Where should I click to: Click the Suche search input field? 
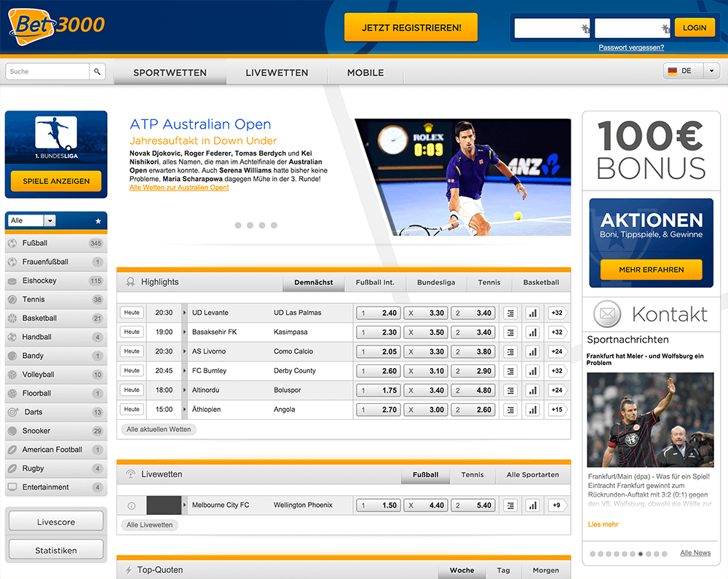pyautogui.click(x=48, y=71)
